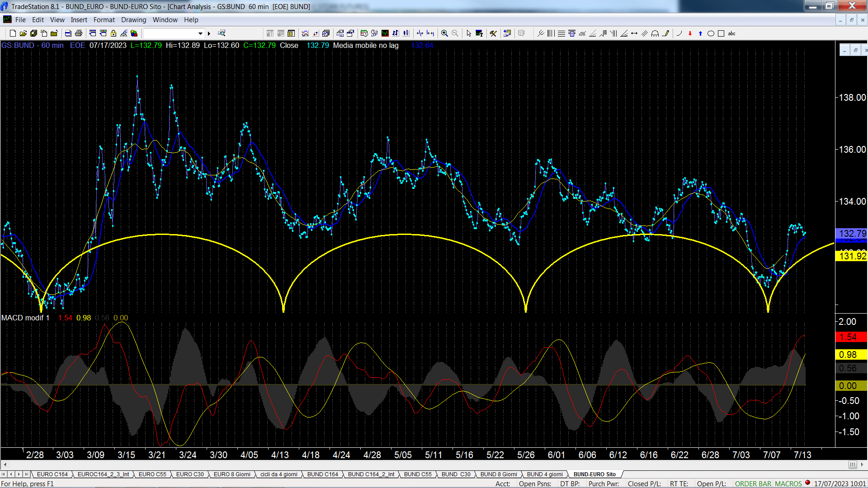Screen dimensions: 868x488
Task: Click ORDER BAR in the status bar
Action: [x=753, y=483]
